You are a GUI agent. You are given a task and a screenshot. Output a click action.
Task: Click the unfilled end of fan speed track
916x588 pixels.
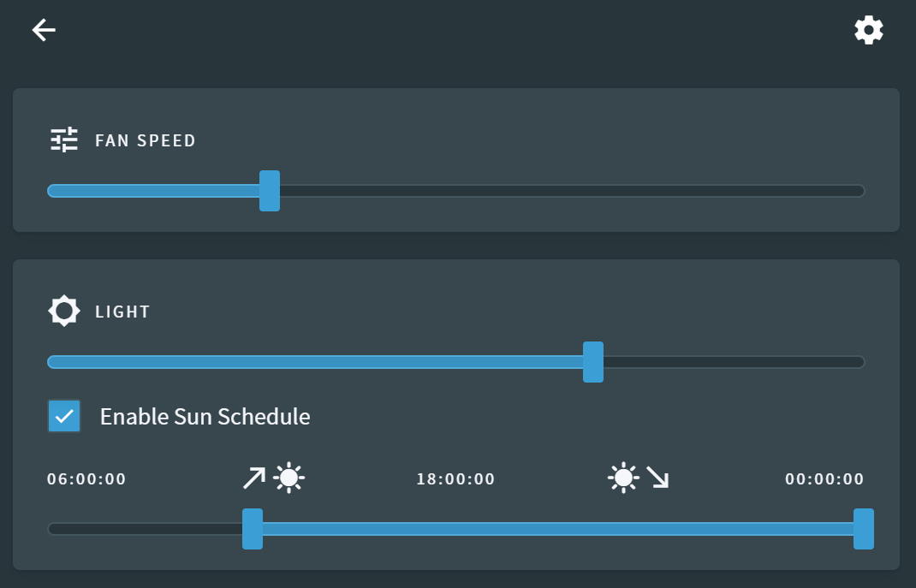click(848, 191)
